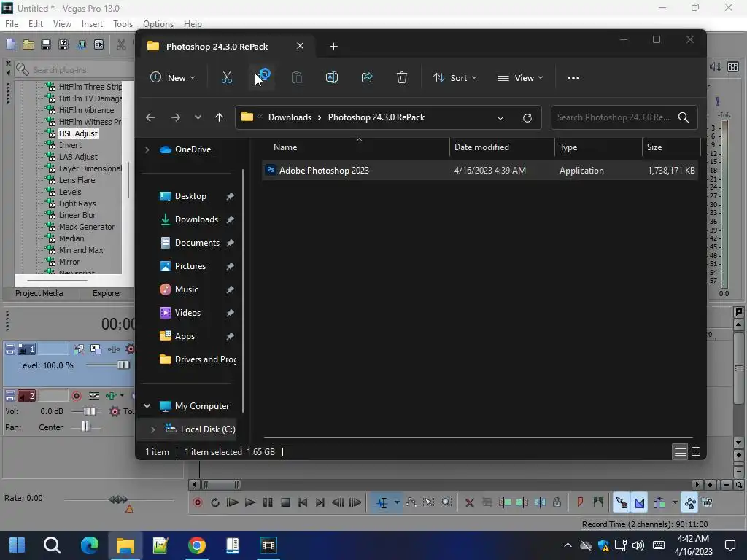
Task: Open the Vegas Pro Insert menu
Action: click(x=92, y=24)
